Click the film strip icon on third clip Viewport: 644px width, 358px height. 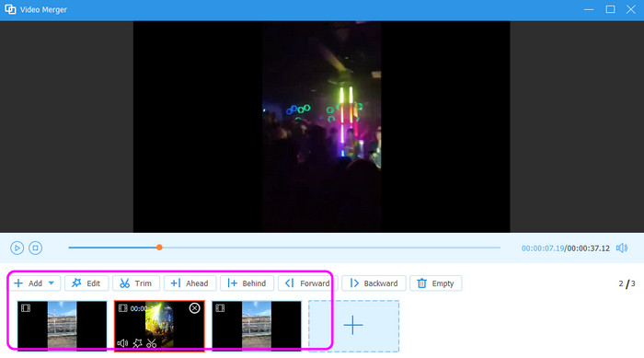[x=220, y=308]
